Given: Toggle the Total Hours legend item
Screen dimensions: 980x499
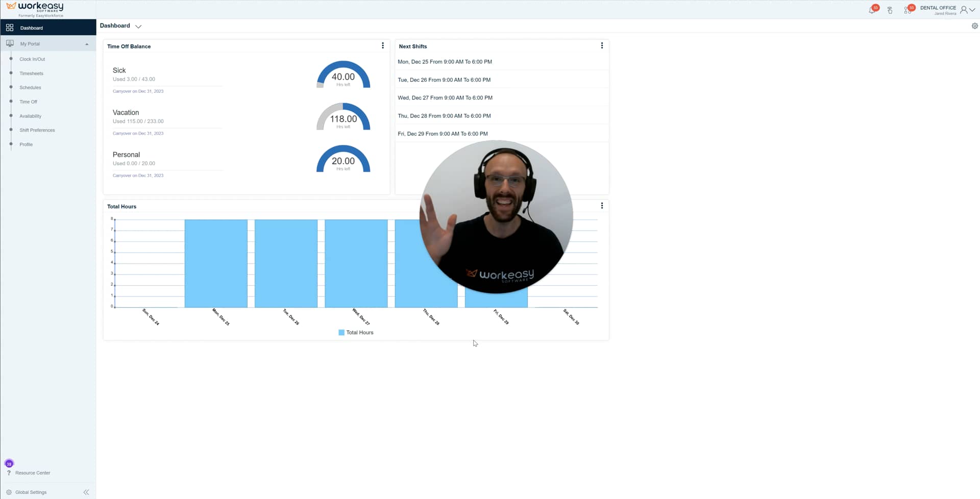Looking at the screenshot, I should pos(355,332).
